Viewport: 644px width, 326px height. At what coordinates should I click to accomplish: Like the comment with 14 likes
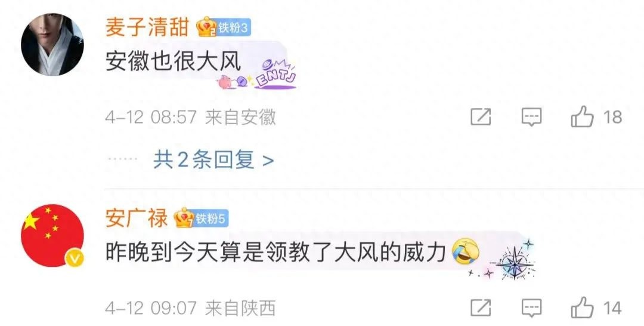(583, 307)
